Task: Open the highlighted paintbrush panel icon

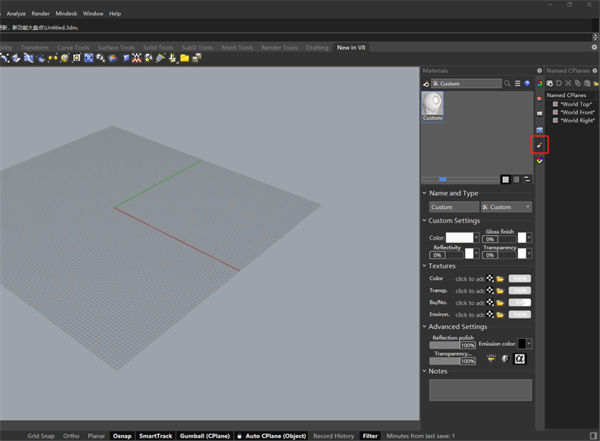Action: tap(540, 144)
